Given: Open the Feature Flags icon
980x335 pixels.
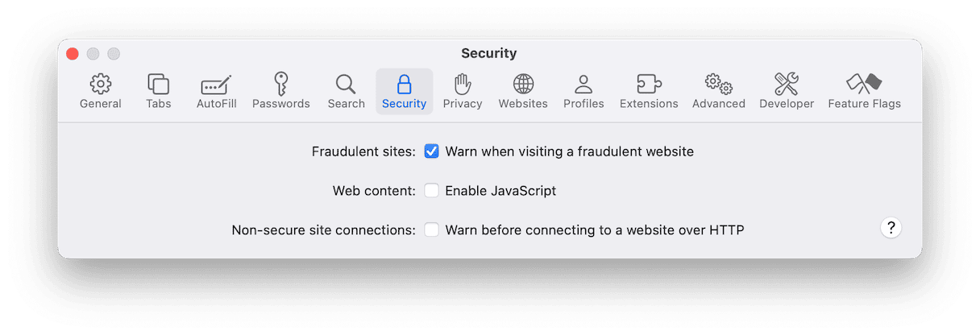Looking at the screenshot, I should coord(864,84).
